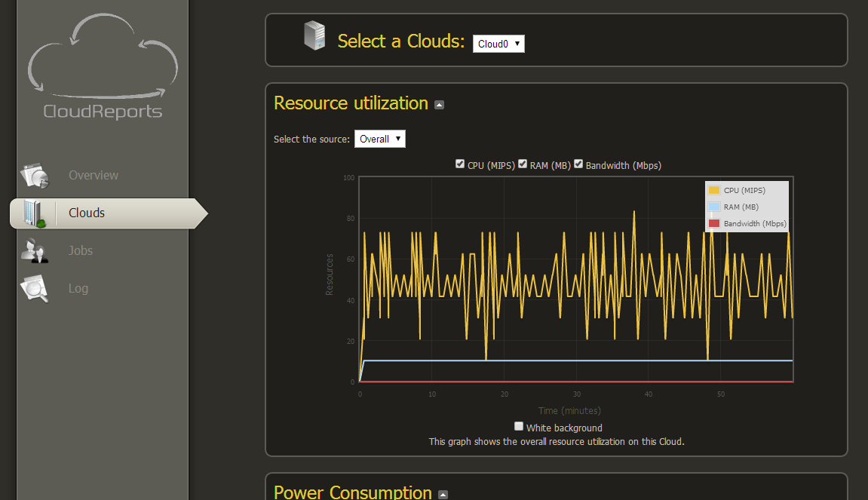Collapse the Power Consumption section arrow
The width and height of the screenshot is (868, 500).
coord(443,495)
